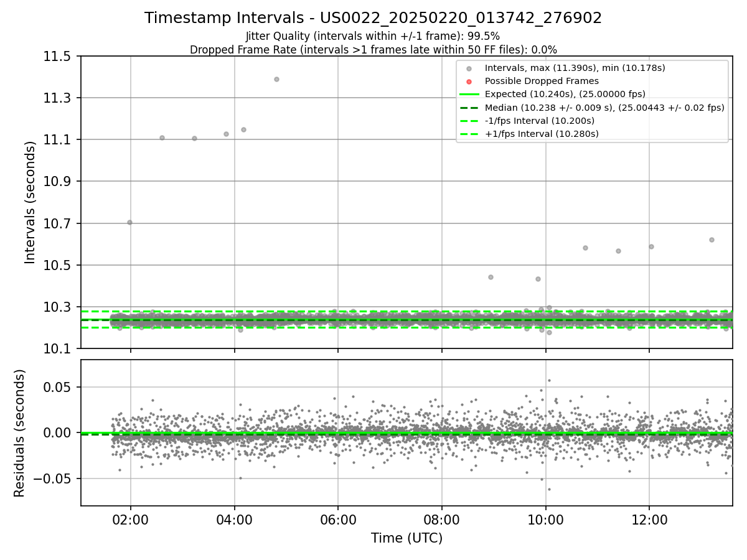Click the 10:00 time tick label
Image resolution: width=747 pixels, height=560 pixels.
click(545, 518)
